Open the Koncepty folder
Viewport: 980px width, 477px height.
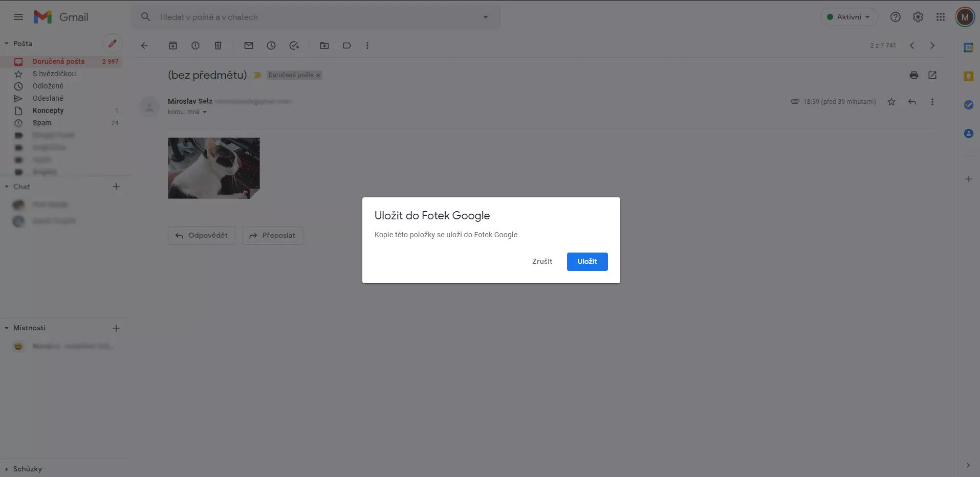pos(48,110)
